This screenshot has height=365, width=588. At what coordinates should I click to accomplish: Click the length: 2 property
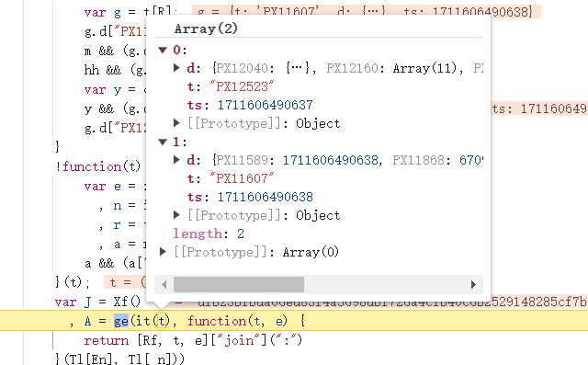click(x=209, y=234)
